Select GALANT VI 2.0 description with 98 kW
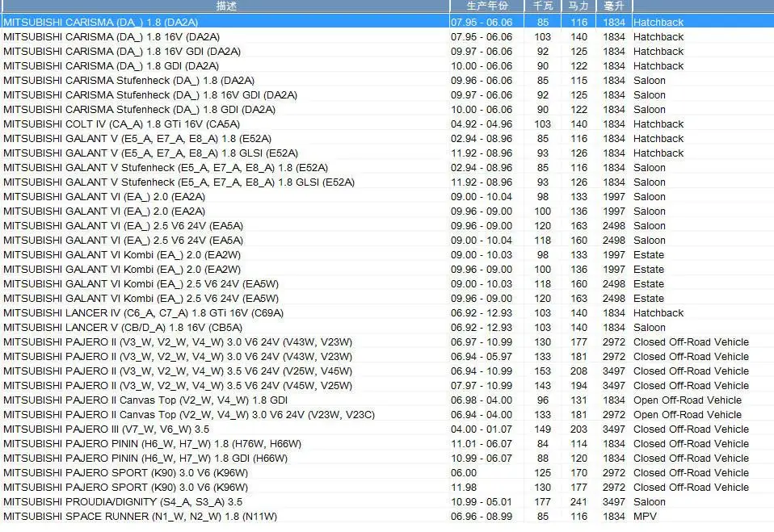The height and width of the screenshot is (532, 774). [104, 197]
